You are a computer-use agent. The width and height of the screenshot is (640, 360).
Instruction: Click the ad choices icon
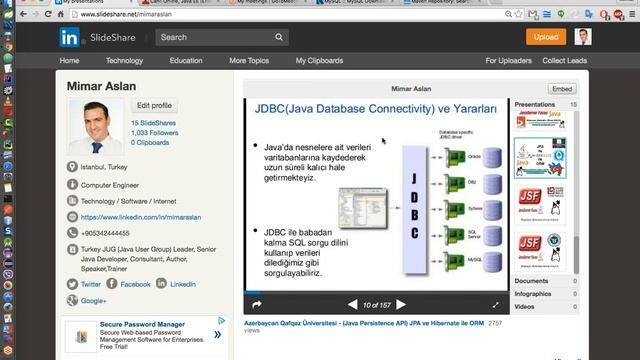click(222, 321)
